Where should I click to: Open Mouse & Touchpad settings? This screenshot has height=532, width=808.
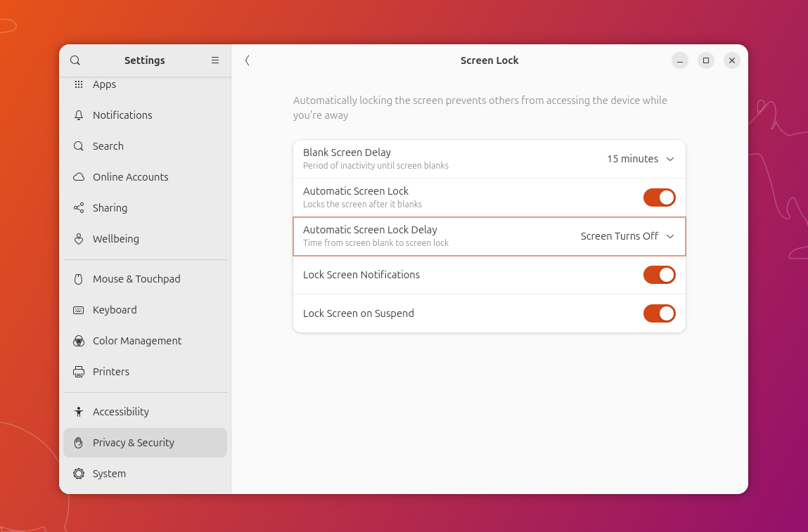tap(146, 278)
